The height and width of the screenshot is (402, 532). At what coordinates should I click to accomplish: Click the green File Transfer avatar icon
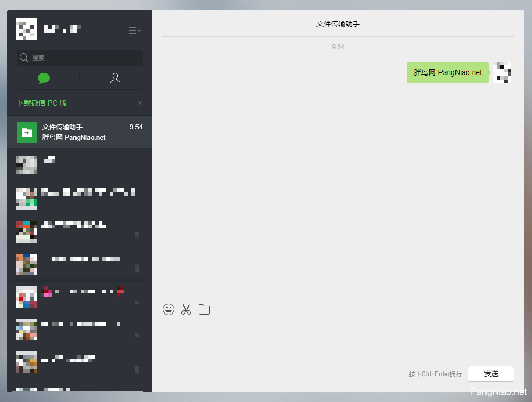(x=27, y=132)
